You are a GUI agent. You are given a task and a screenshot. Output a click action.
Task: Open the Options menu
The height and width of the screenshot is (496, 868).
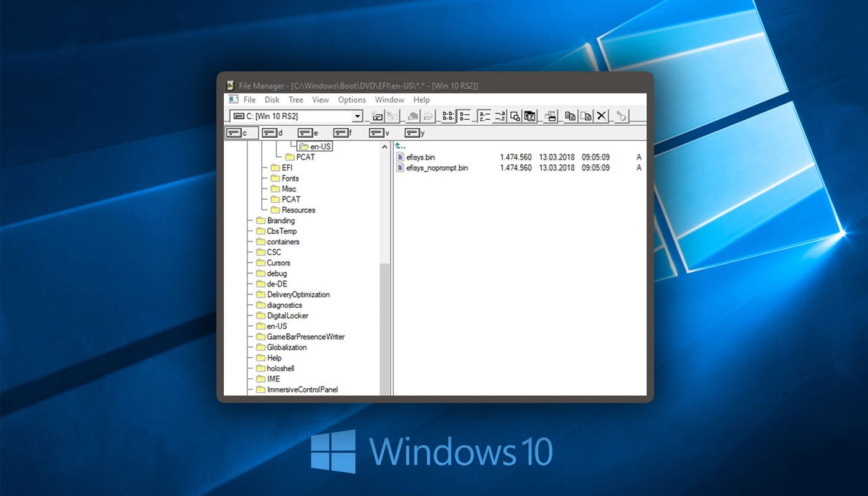[x=352, y=100]
